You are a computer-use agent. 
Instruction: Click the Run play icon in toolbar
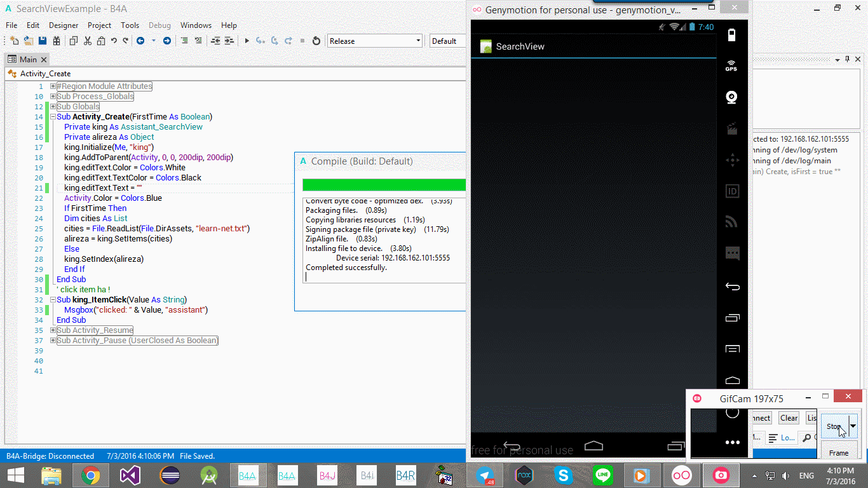pos(247,41)
